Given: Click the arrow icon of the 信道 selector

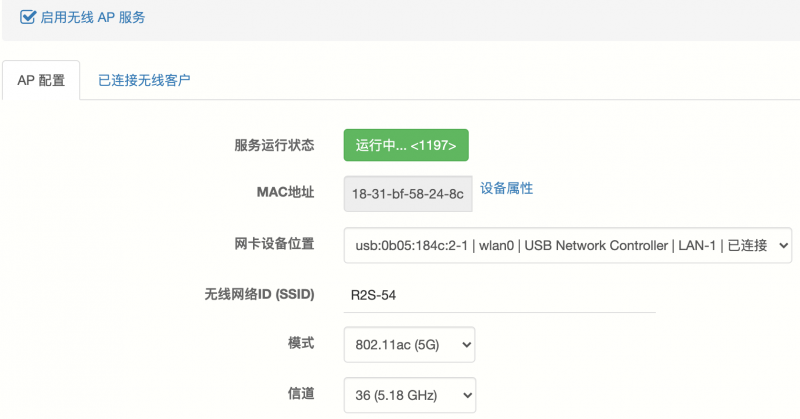Looking at the screenshot, I should click(467, 395).
